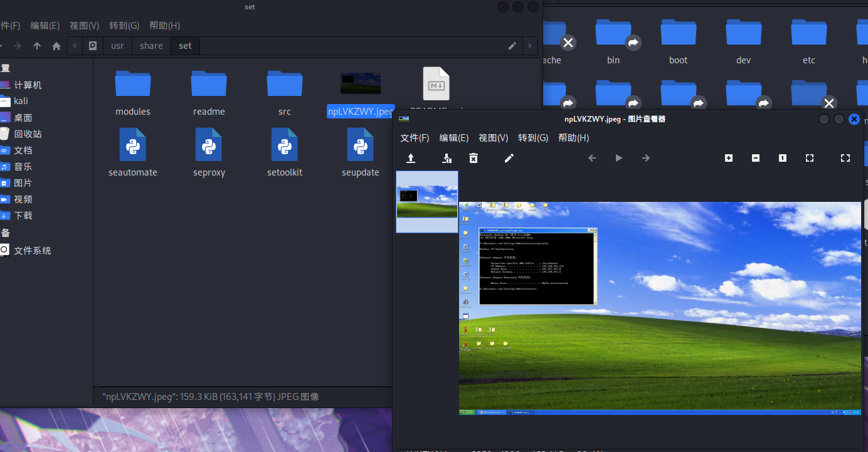Navigate to share in path bar
The height and width of the screenshot is (452, 868).
click(x=151, y=46)
